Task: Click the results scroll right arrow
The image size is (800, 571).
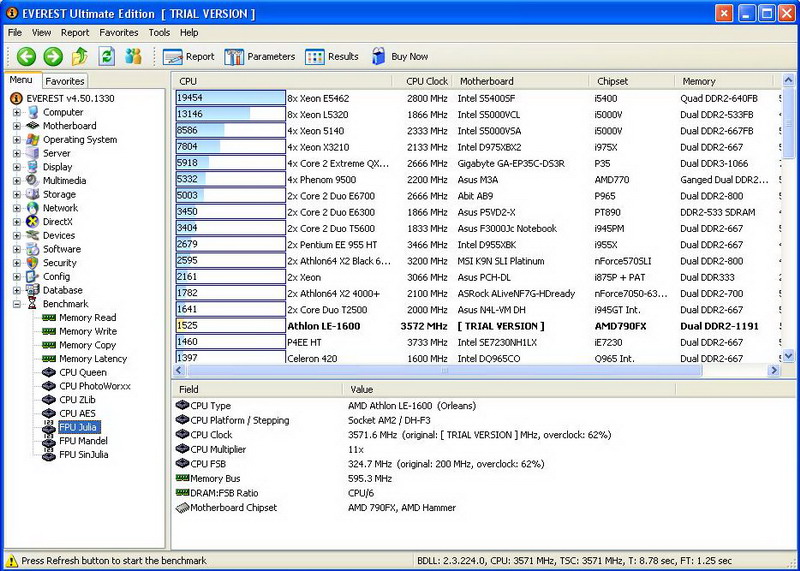Action: point(774,370)
